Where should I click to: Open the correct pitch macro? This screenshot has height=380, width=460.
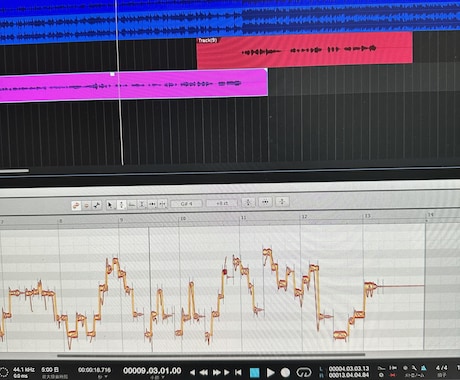tap(248, 202)
